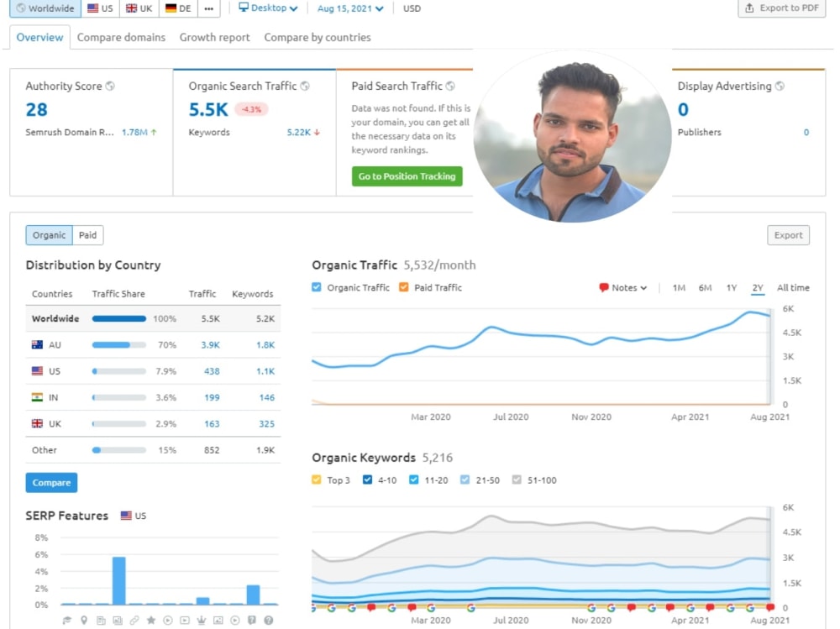Screen dimensions: 840x629
Task: Open the Compare by countries tab
Action: coord(318,38)
